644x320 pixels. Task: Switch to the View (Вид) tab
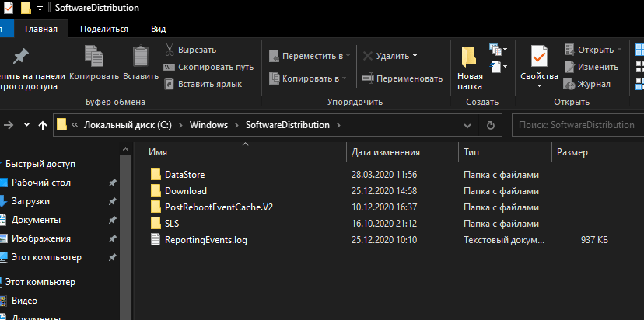point(158,29)
